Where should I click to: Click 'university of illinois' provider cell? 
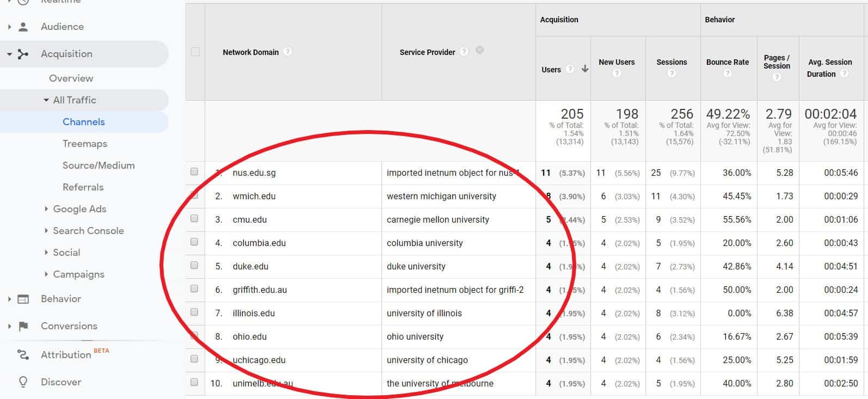(x=424, y=314)
